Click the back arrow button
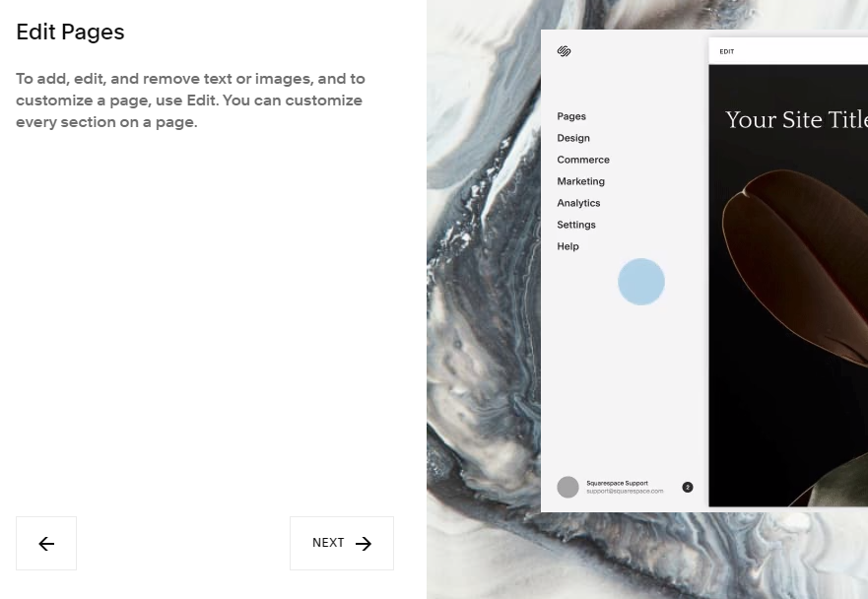 point(46,543)
